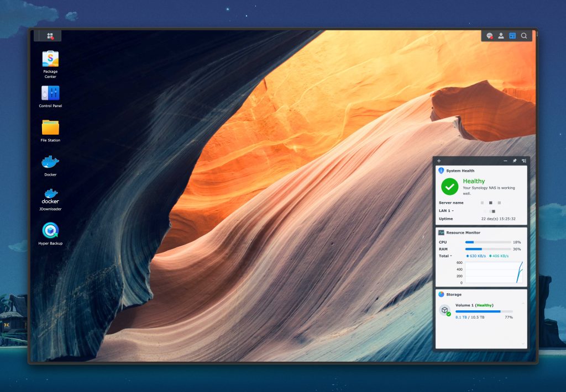Viewport: 566px width, 392px height.
Task: Open Hyper Backup from the desktop
Action: (50, 234)
